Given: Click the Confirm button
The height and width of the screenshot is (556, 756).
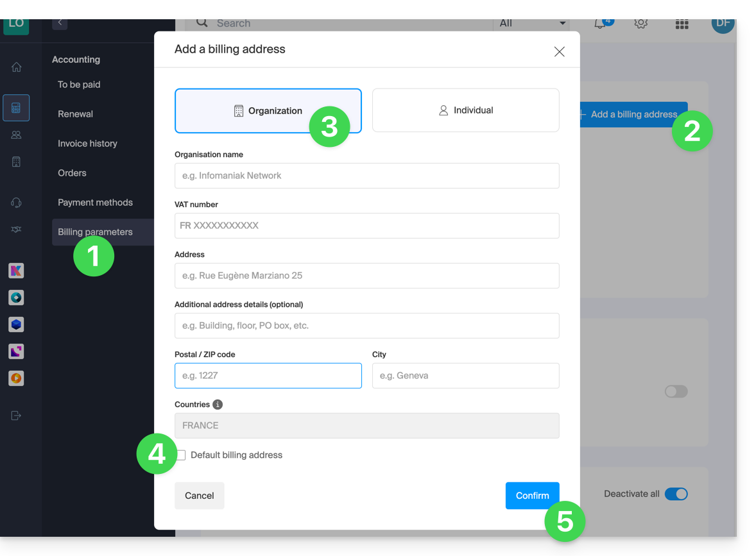Looking at the screenshot, I should tap(532, 496).
